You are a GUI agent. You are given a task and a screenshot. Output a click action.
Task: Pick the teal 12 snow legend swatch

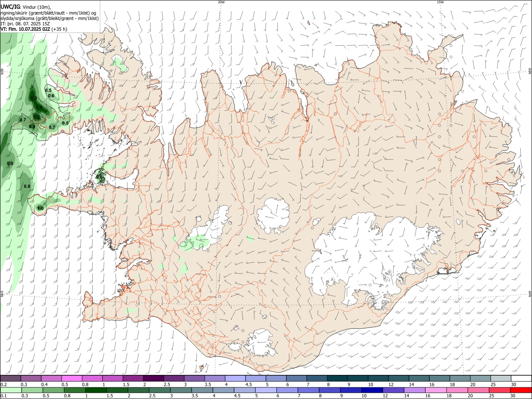(x=399, y=378)
